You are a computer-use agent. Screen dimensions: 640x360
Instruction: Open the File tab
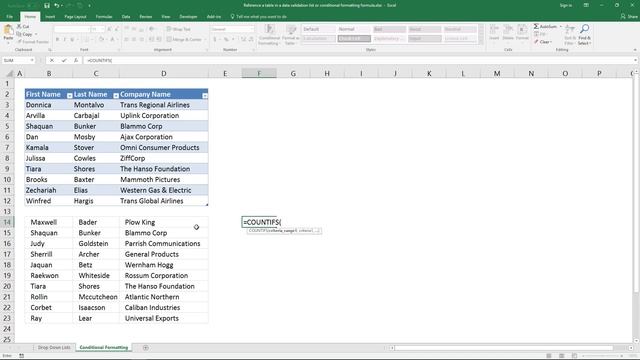pos(9,17)
